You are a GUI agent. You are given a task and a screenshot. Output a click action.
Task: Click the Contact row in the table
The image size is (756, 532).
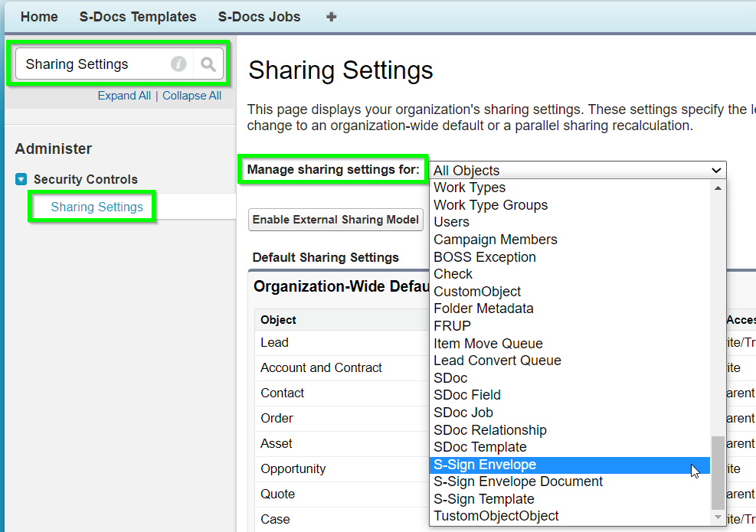pos(343,393)
